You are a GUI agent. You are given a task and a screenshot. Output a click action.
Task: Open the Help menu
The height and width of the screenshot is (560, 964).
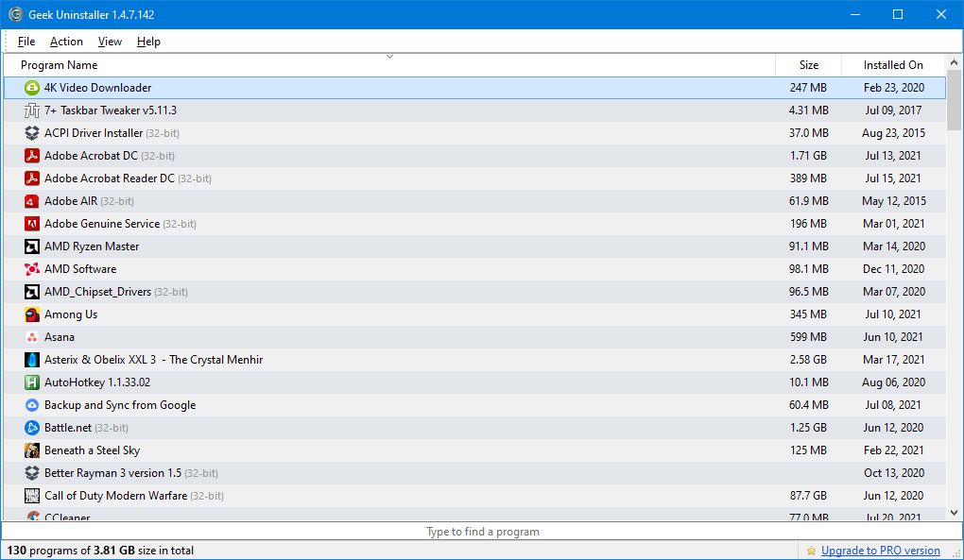(148, 42)
